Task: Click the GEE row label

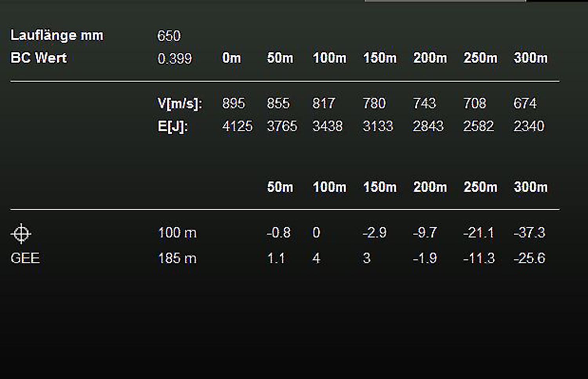Action: (25, 258)
